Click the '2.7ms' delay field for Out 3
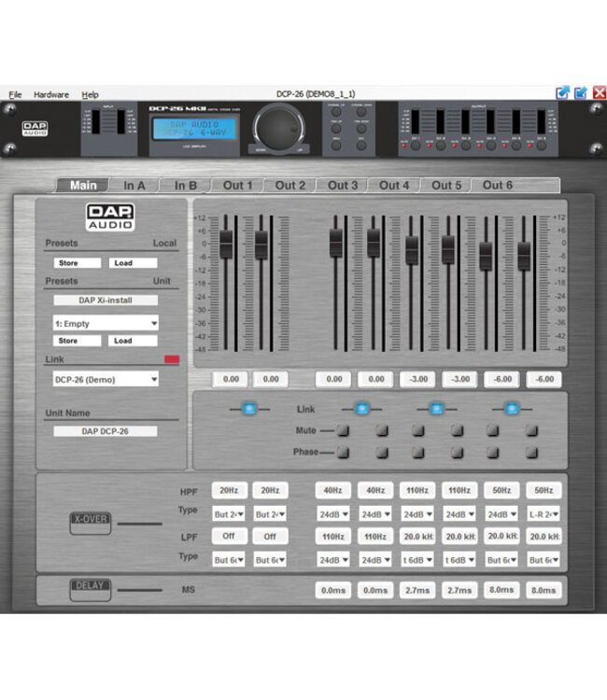 [417, 590]
